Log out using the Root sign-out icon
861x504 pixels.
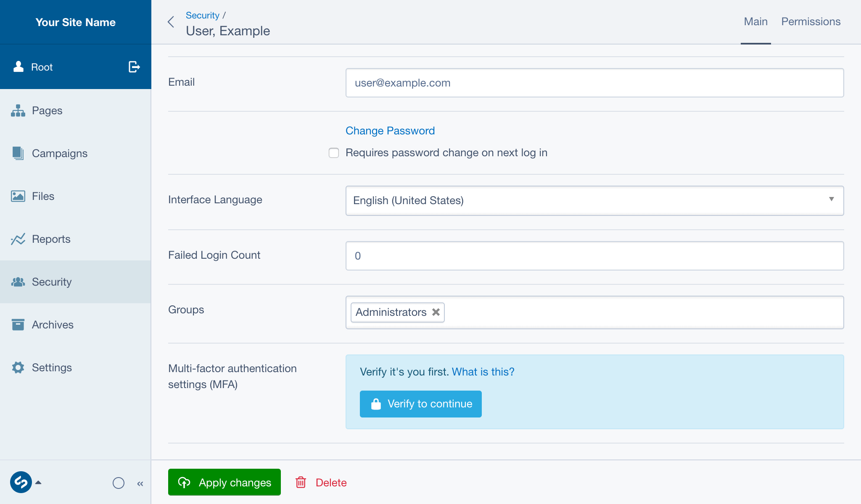[x=133, y=67]
